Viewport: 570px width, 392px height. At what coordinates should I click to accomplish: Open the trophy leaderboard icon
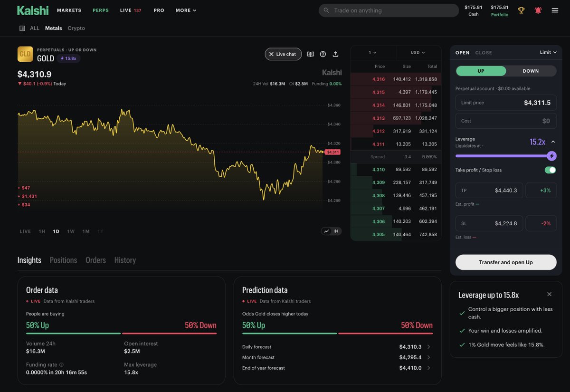(x=521, y=10)
